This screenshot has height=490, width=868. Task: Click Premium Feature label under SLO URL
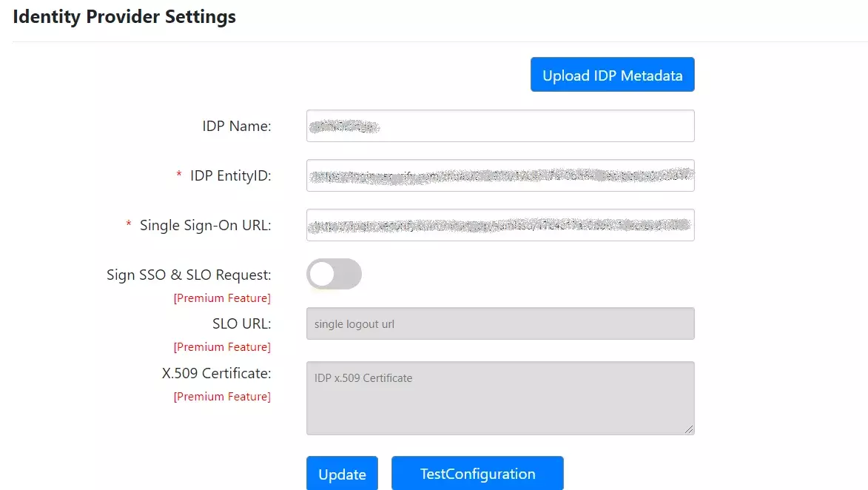coord(222,346)
